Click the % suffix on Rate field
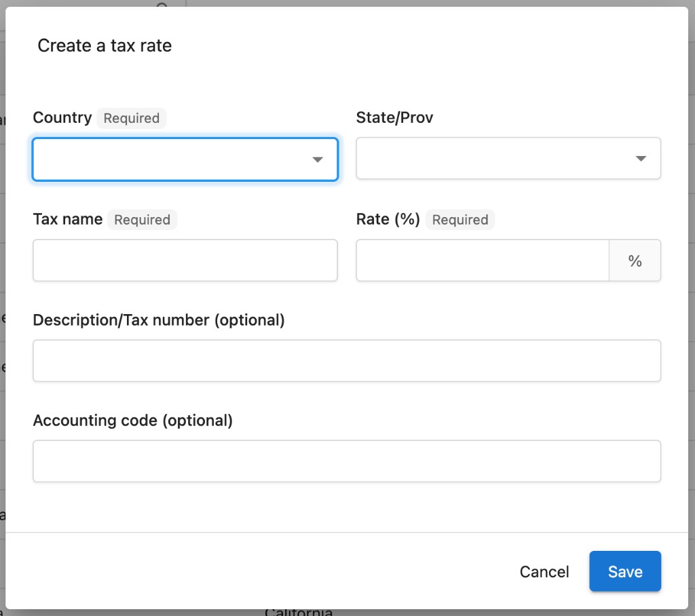The width and height of the screenshot is (695, 616). (x=635, y=261)
